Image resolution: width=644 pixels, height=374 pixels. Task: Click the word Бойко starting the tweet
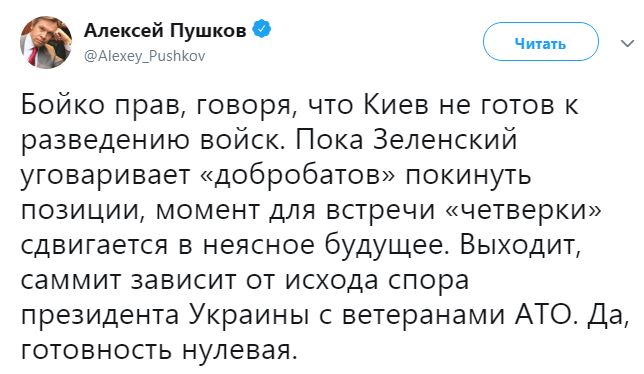[63, 104]
